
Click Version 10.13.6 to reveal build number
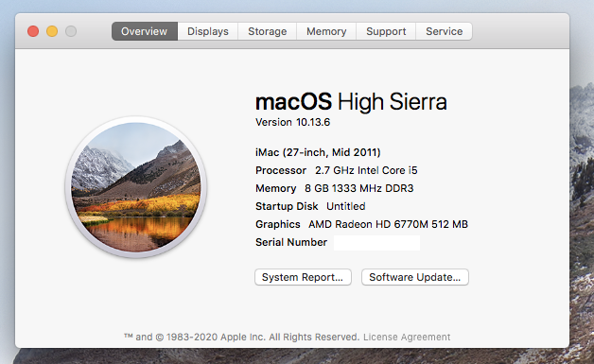pyautogui.click(x=293, y=122)
